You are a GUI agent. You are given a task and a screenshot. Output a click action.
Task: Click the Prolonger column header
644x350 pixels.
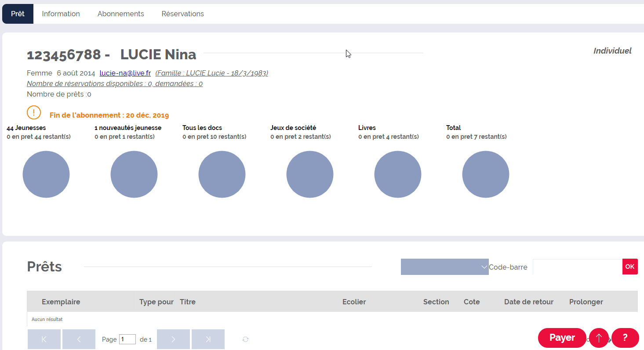[x=586, y=302]
